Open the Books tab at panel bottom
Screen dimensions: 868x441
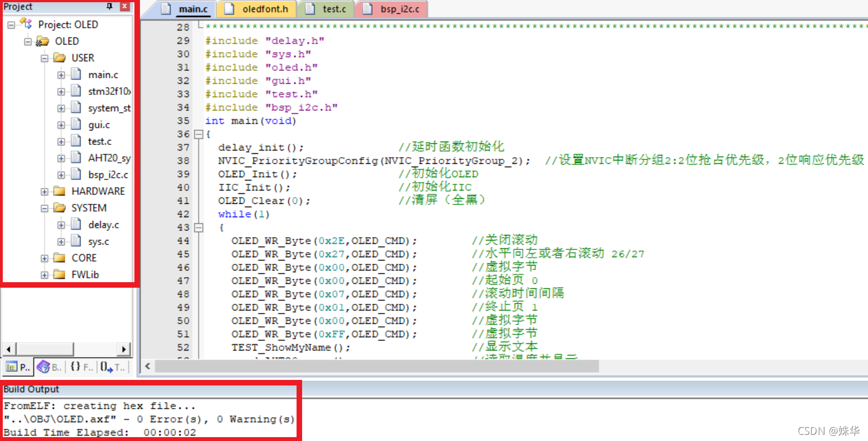click(x=49, y=367)
